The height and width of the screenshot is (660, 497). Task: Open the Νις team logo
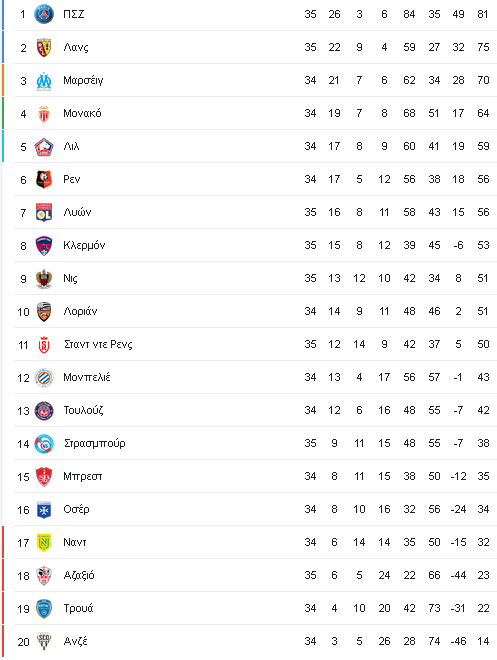44,278
